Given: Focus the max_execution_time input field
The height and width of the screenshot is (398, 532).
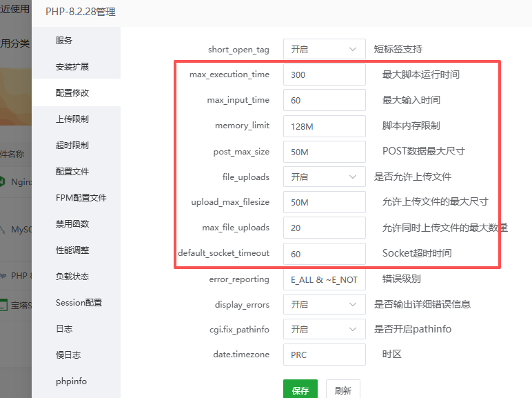Looking at the screenshot, I should [x=325, y=74].
